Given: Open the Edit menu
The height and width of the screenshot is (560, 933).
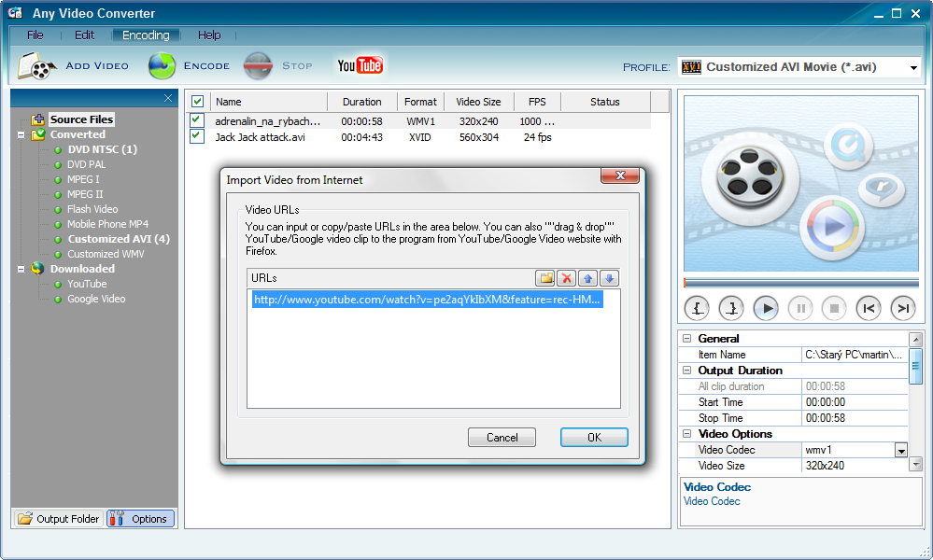Looking at the screenshot, I should pyautogui.click(x=84, y=35).
